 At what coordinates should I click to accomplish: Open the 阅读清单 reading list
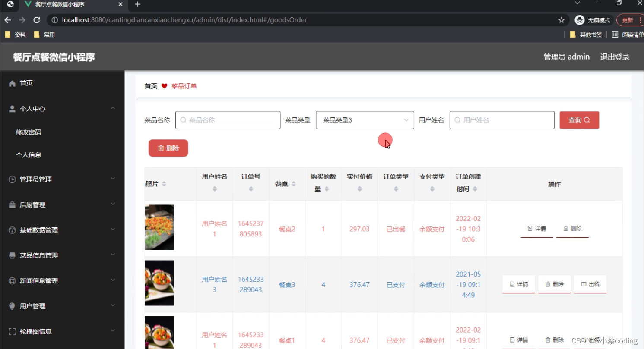click(x=628, y=35)
